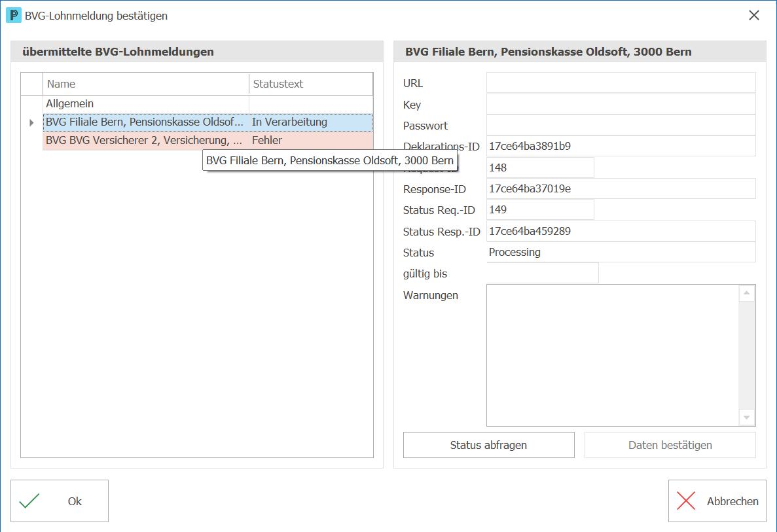Focus the Key input field
This screenshot has width=777, height=532.
pos(621,104)
